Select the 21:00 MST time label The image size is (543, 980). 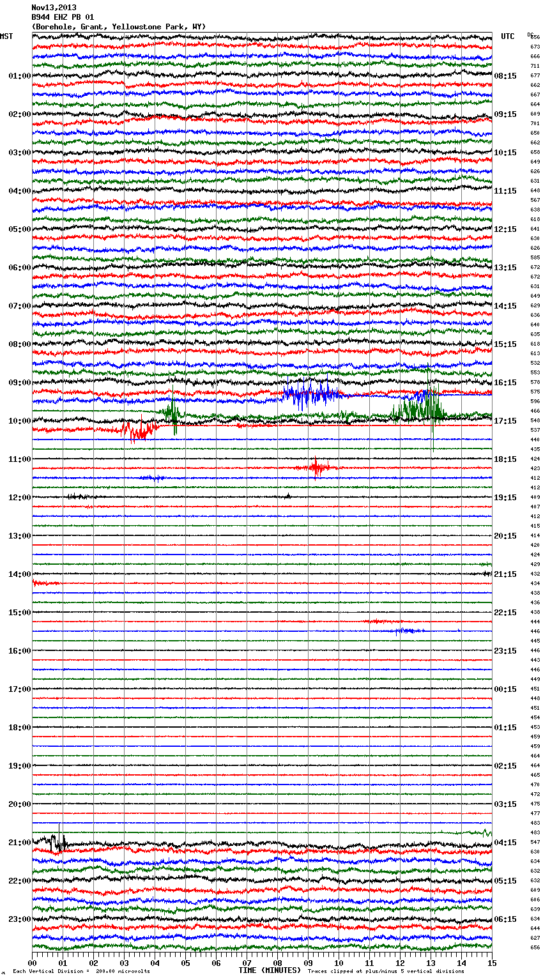[x=20, y=843]
